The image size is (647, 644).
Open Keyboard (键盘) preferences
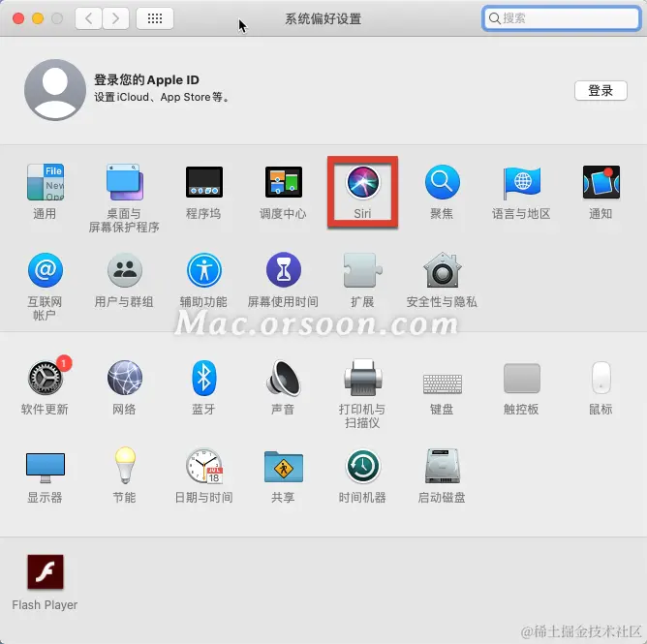click(x=442, y=383)
